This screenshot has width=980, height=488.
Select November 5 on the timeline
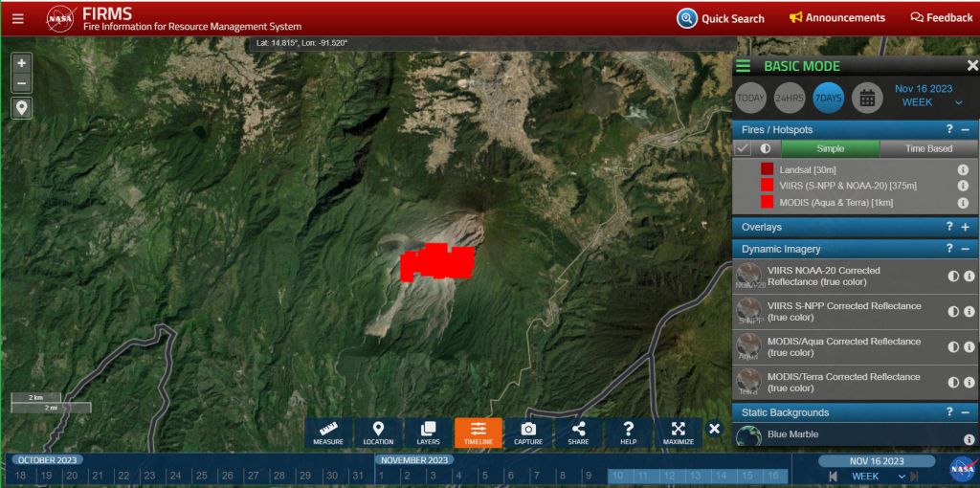click(483, 476)
